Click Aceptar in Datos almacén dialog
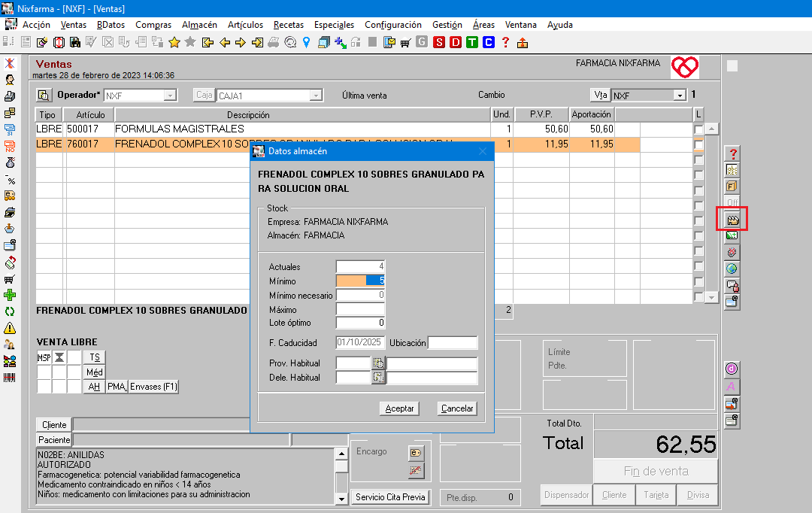812x513 pixels. [399, 408]
